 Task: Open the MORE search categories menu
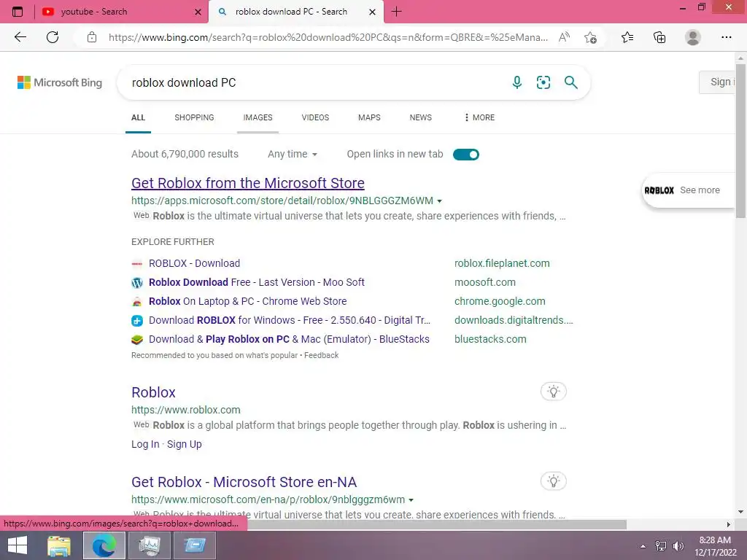pyautogui.click(x=479, y=117)
